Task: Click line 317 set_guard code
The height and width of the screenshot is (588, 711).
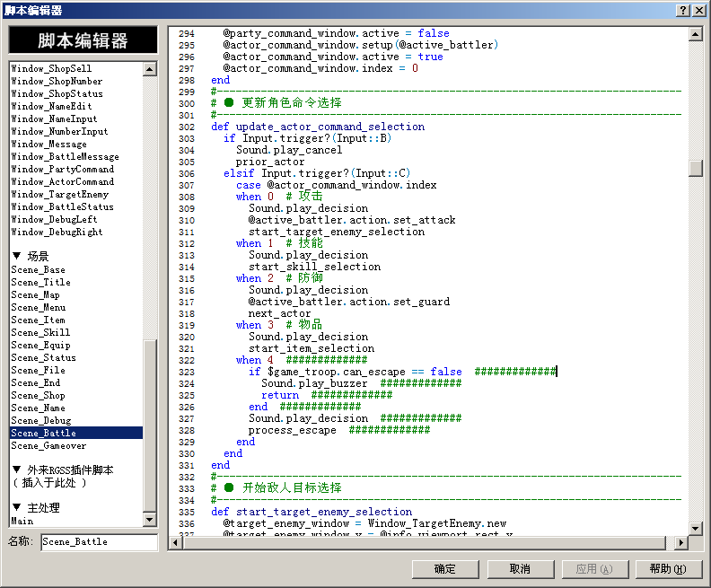Action: 348,302
